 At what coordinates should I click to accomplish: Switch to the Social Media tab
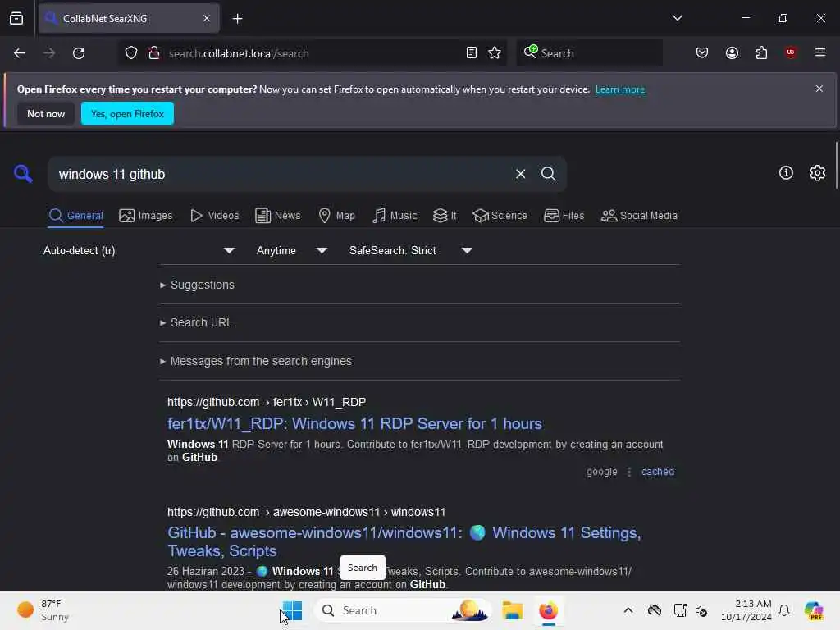click(639, 216)
